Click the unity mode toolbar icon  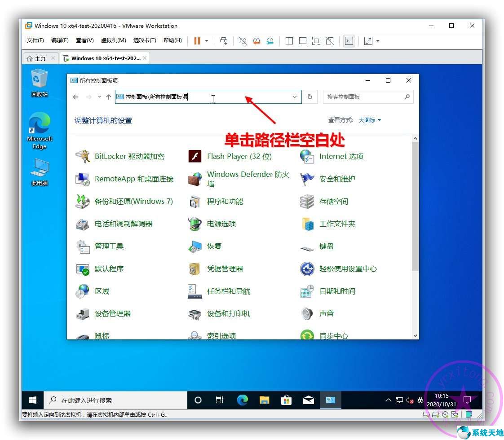tap(330, 41)
